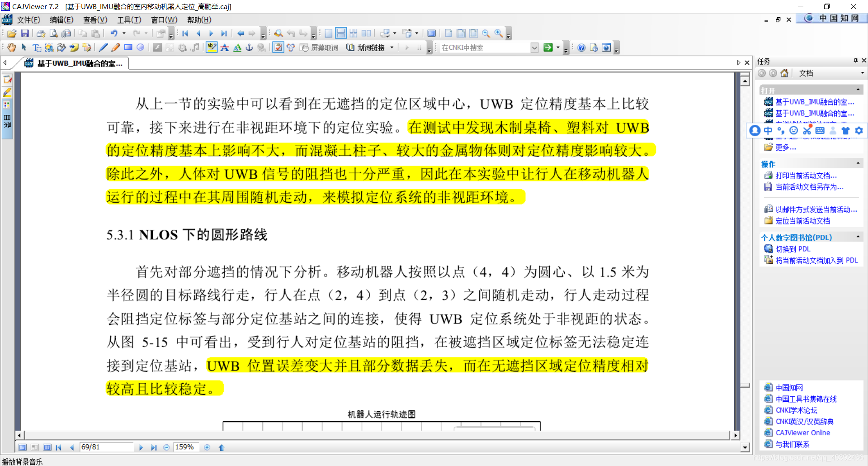
Task: Click the zoom in magnifier in toolbar
Action: click(499, 33)
